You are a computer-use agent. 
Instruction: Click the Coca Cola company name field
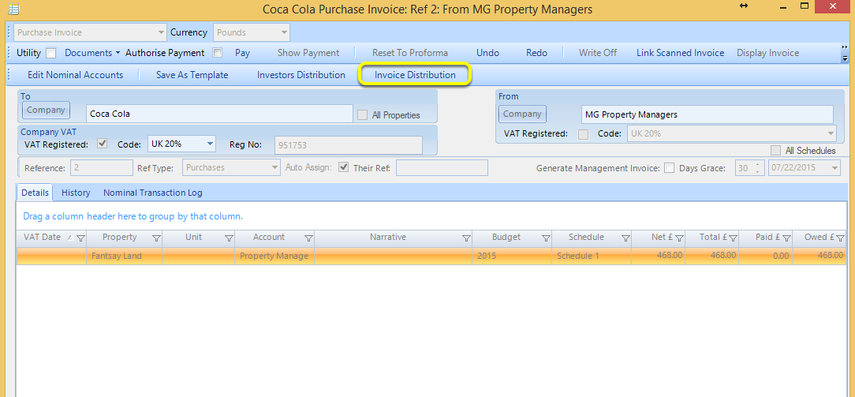[219, 113]
